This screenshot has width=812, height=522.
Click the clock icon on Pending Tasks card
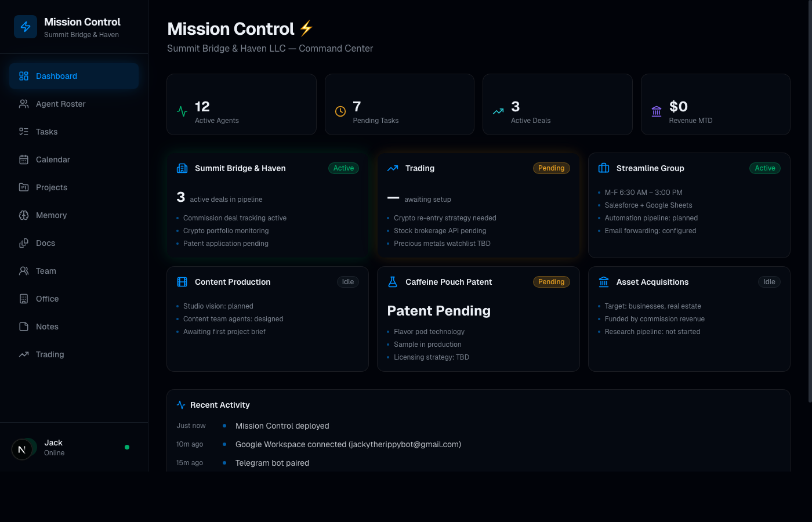(x=340, y=111)
